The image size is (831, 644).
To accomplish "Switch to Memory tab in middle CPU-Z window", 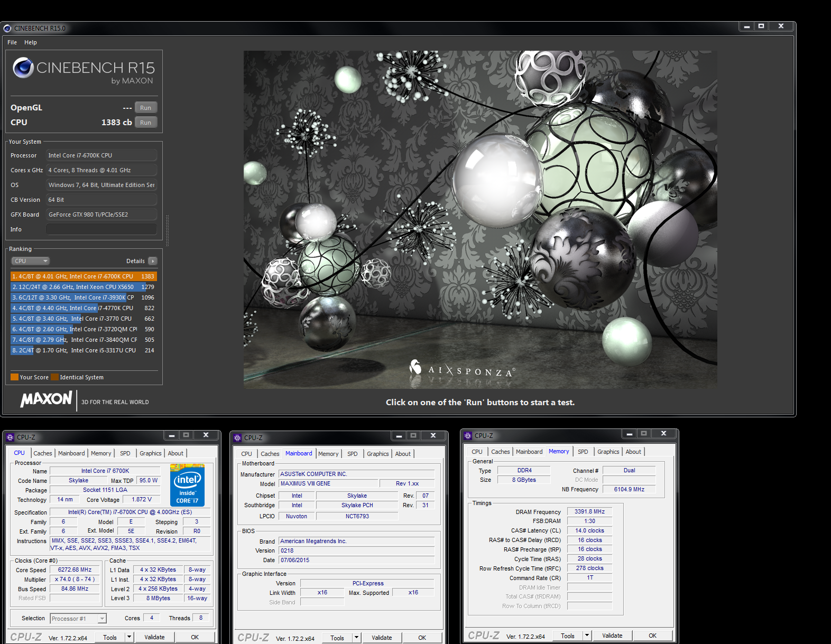I will coord(328,454).
